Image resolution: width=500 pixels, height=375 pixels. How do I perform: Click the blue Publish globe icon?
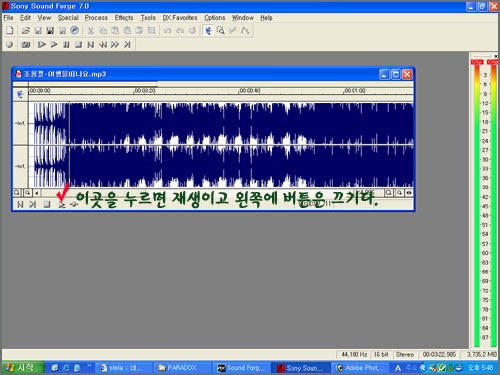[74, 30]
